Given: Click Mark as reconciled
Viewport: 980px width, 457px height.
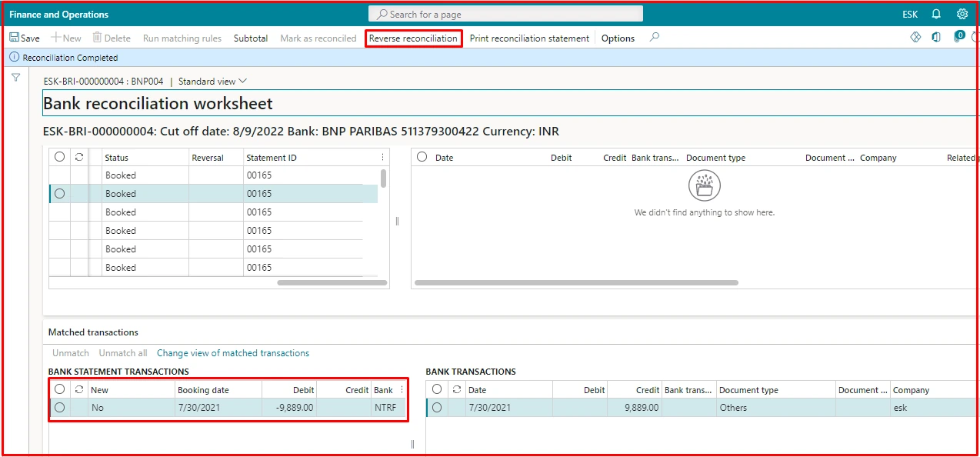Looking at the screenshot, I should pyautogui.click(x=318, y=38).
